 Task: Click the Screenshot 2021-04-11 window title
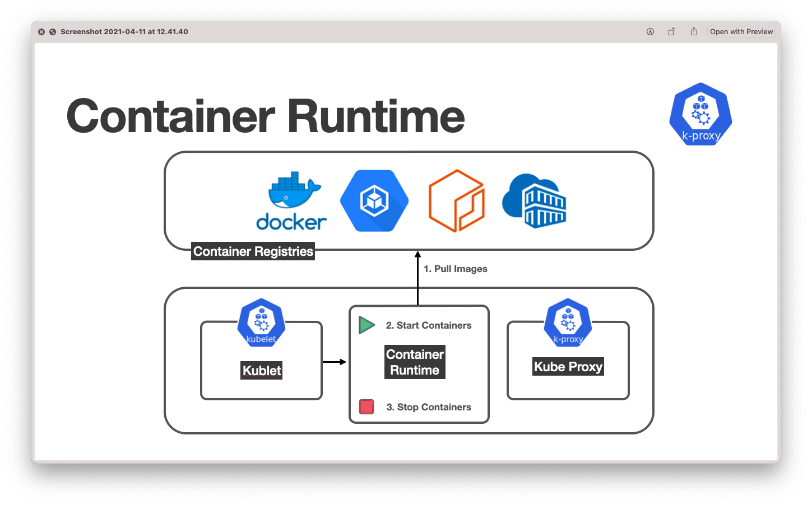(124, 32)
